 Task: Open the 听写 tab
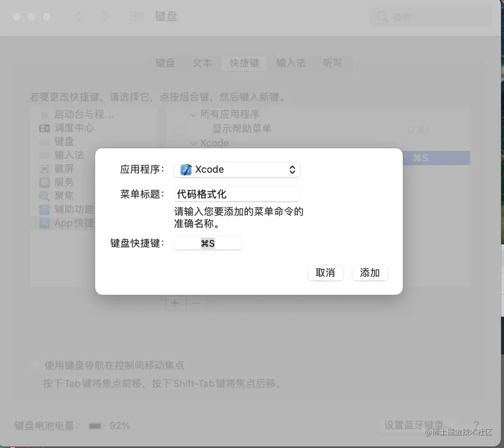pyautogui.click(x=333, y=63)
